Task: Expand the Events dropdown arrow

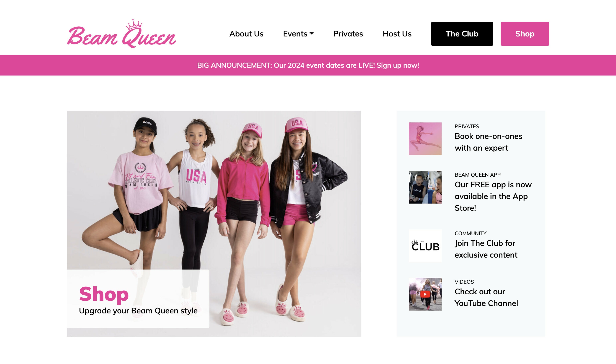Action: click(x=312, y=33)
